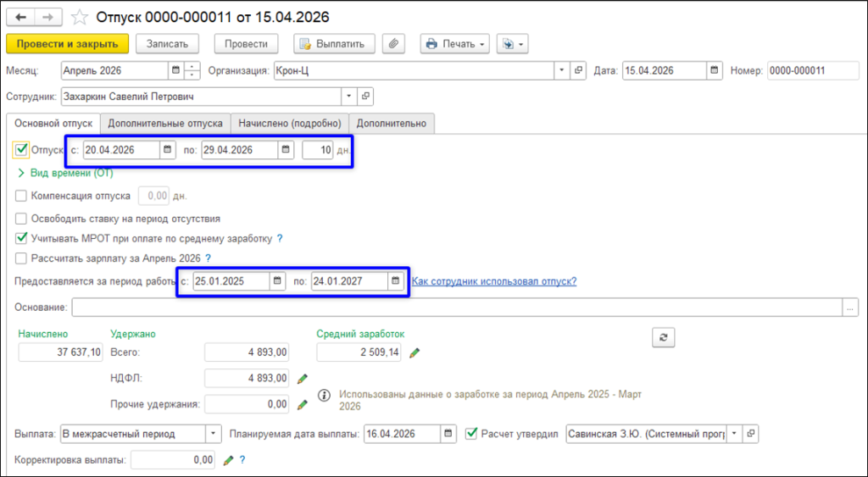
Task: Open employee card icon next to Сотрудник field
Action: [365, 97]
